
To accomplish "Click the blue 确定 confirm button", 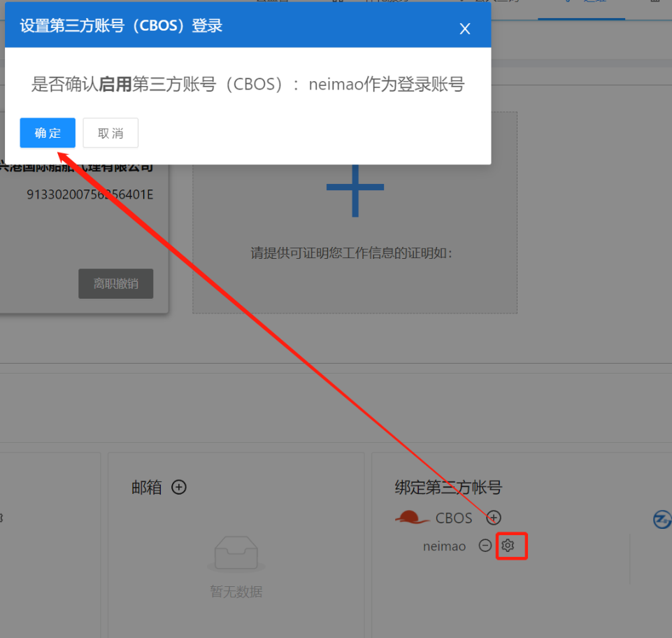I will [48, 133].
